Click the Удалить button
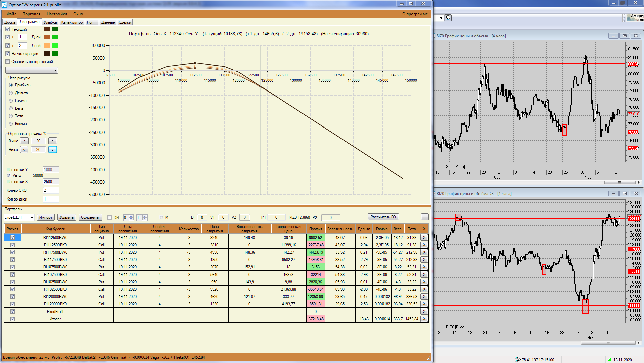Screen dimensions: 644x363 pos(67,217)
